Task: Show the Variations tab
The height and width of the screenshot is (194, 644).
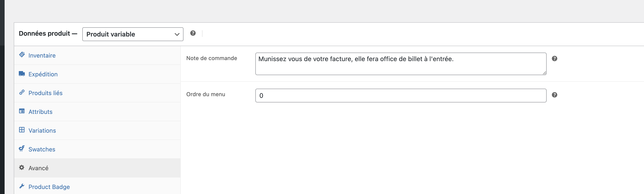Action: pos(42,131)
